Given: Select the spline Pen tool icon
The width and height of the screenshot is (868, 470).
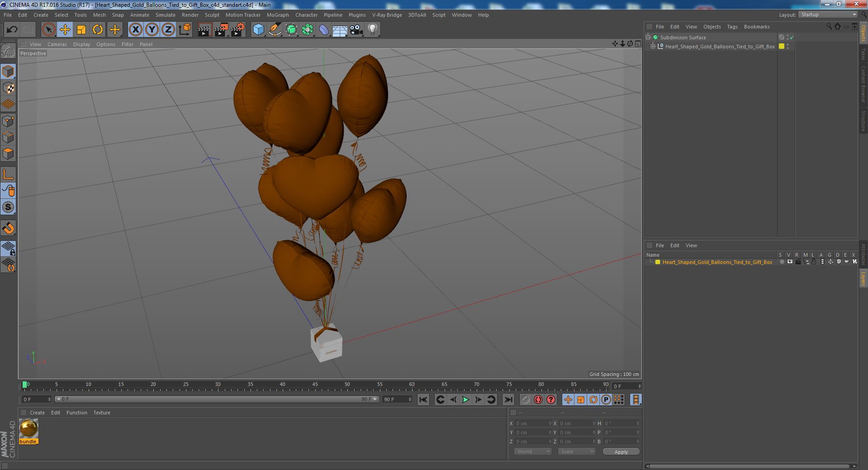Looking at the screenshot, I should (x=275, y=30).
